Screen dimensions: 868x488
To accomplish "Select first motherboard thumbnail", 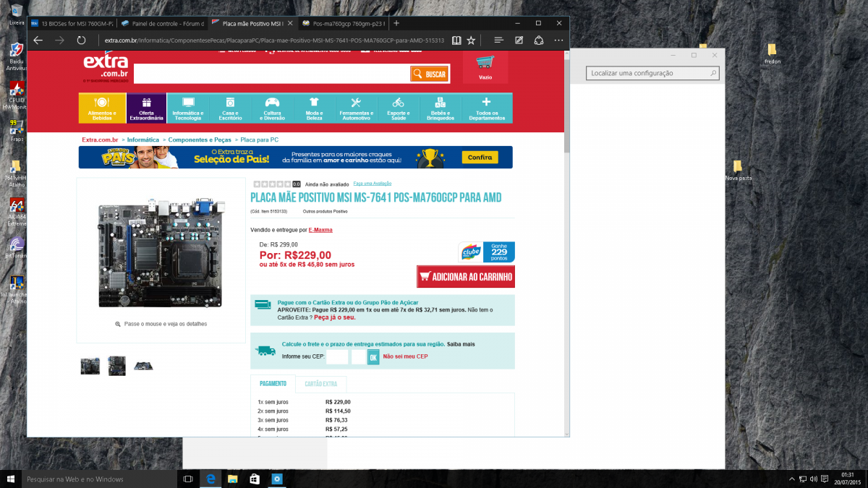I will pyautogui.click(x=90, y=366).
